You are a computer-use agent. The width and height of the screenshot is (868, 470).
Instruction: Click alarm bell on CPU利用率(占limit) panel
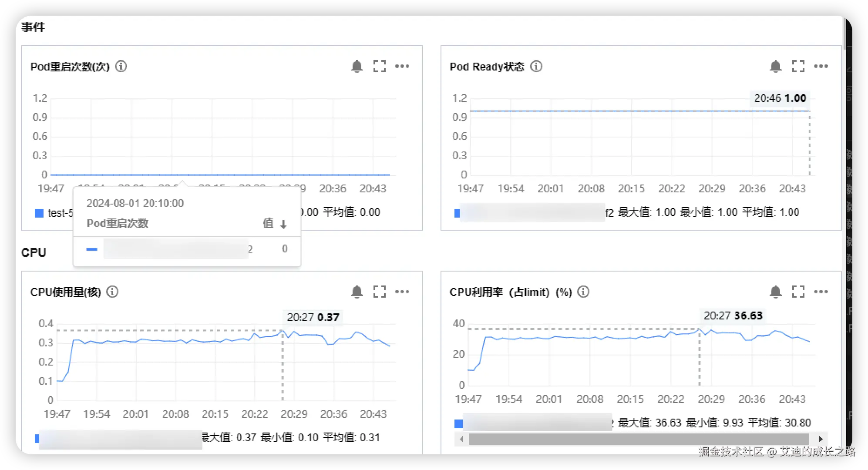pos(775,292)
